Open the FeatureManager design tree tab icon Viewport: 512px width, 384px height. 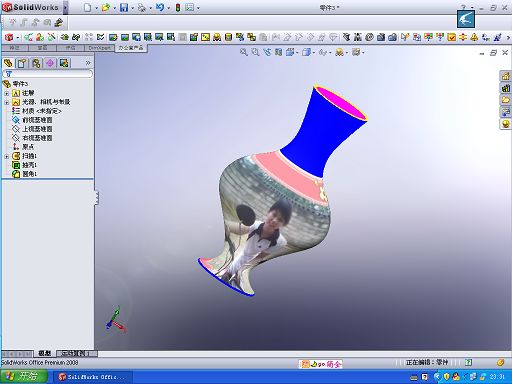[8, 63]
